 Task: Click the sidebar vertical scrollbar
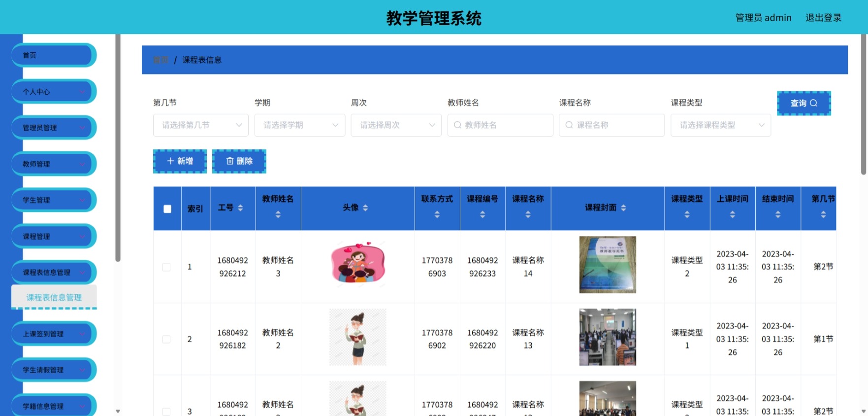[118, 148]
